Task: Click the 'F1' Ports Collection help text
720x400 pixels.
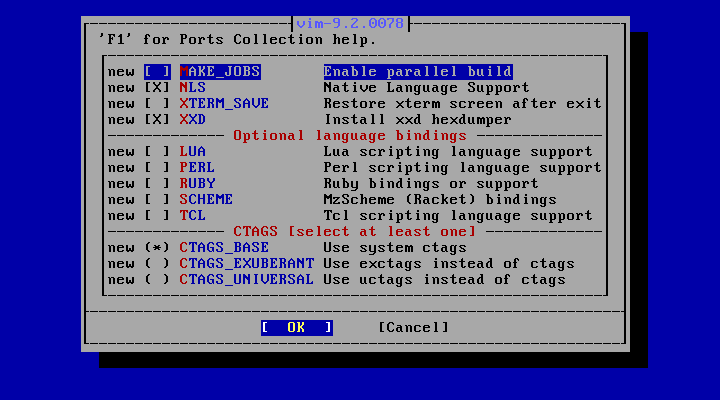Action: [x=237, y=40]
